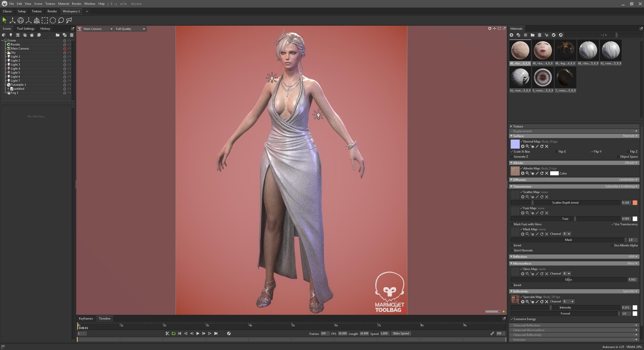Choose the translate transform tool
This screenshot has width=644, height=350.
[x=12, y=20]
